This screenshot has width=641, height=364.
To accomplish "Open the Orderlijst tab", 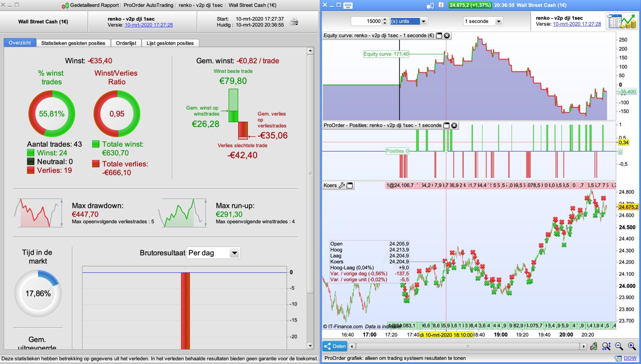I will pyautogui.click(x=126, y=43).
